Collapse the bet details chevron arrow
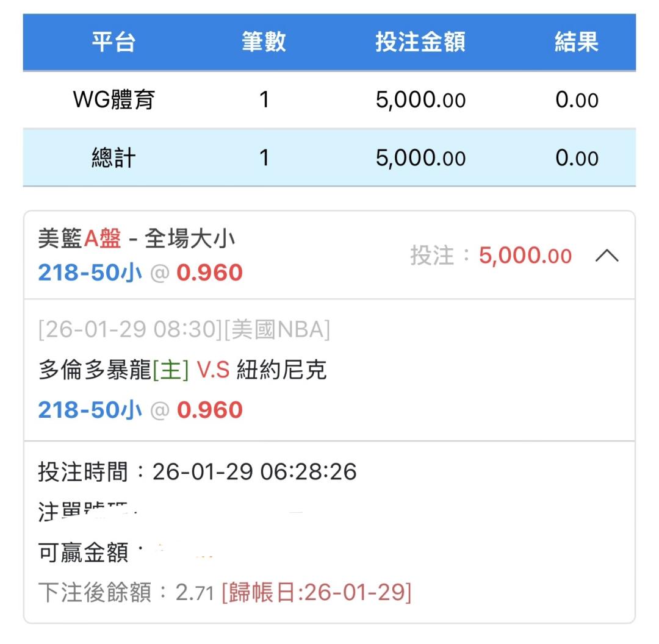The image size is (659, 644). (607, 257)
